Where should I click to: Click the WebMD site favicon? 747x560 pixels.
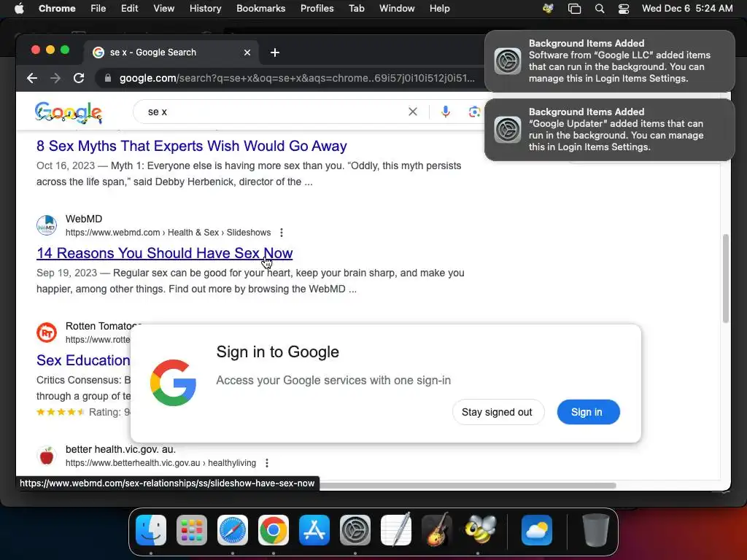(x=47, y=225)
